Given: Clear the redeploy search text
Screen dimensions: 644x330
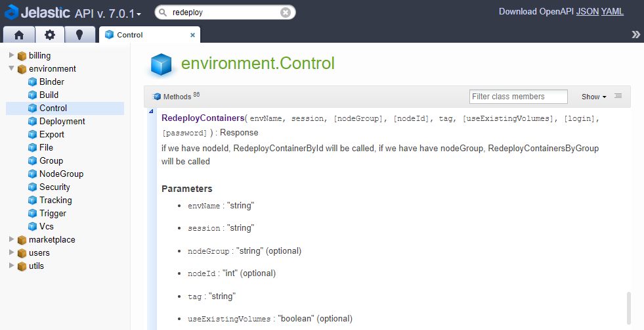Looking at the screenshot, I should point(286,12).
